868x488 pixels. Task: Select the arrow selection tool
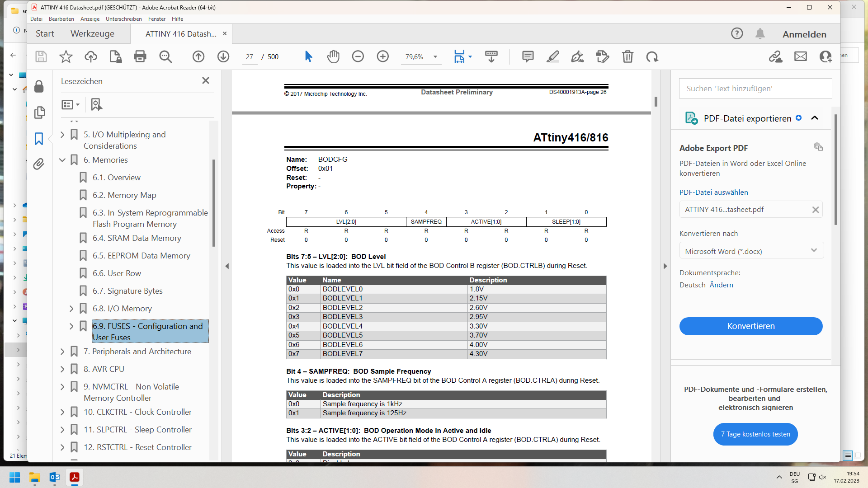308,56
